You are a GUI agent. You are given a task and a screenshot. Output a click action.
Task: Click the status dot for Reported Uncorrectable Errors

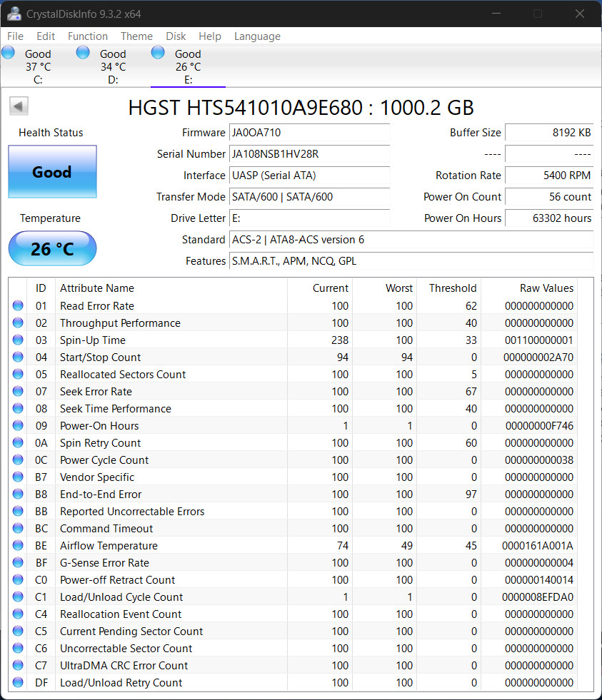pos(18,511)
